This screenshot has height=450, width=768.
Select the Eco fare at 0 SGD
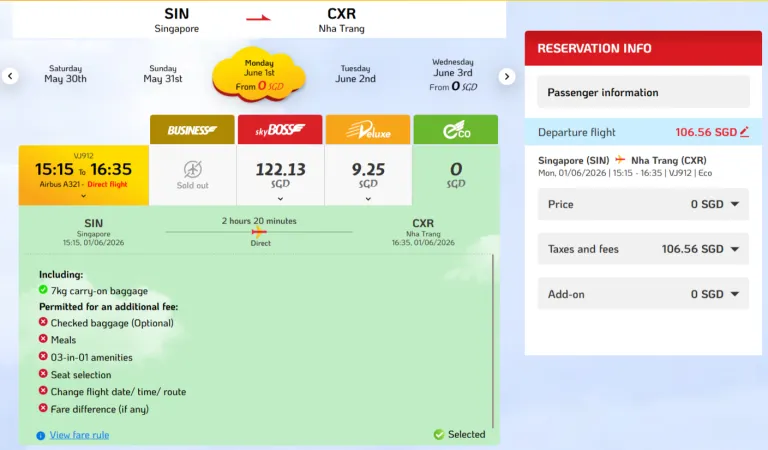point(456,174)
